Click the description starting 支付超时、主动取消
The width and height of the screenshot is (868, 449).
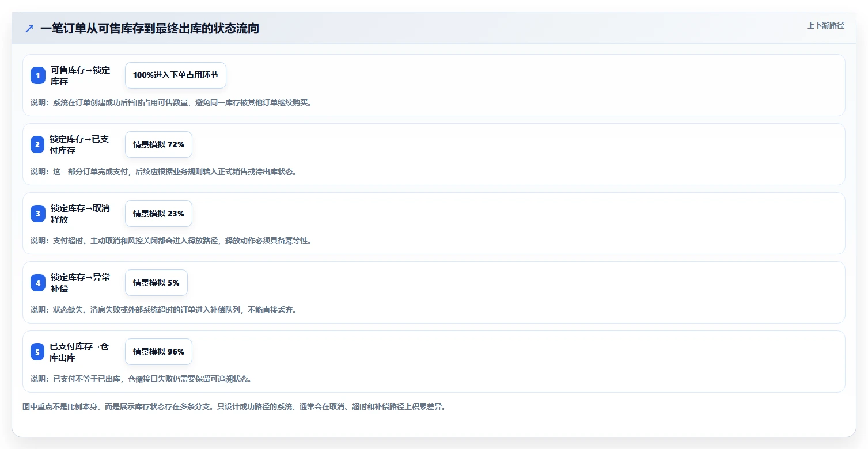(x=171, y=241)
